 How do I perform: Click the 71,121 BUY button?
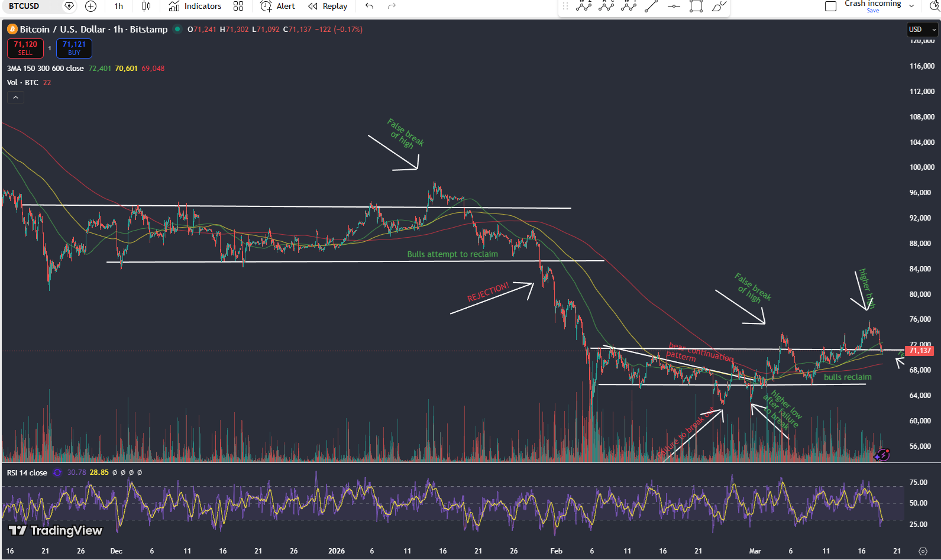[x=74, y=48]
